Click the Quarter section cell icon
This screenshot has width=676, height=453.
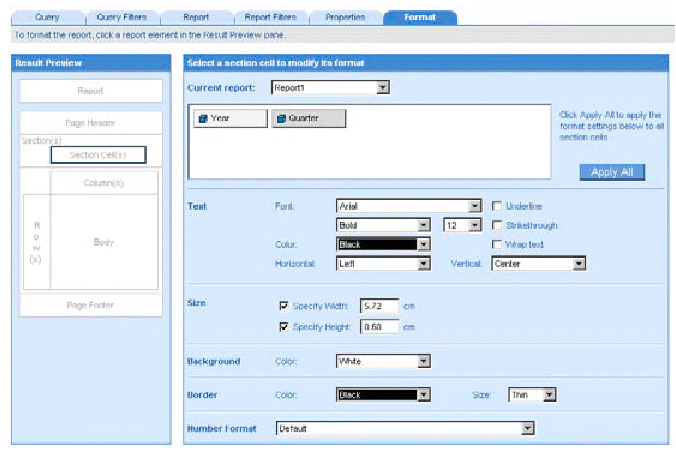click(x=279, y=119)
